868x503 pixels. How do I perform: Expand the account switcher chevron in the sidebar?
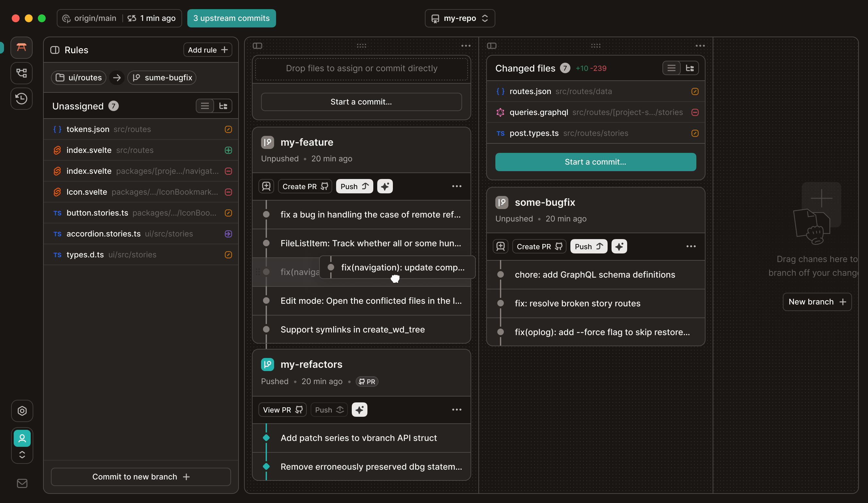click(x=22, y=454)
